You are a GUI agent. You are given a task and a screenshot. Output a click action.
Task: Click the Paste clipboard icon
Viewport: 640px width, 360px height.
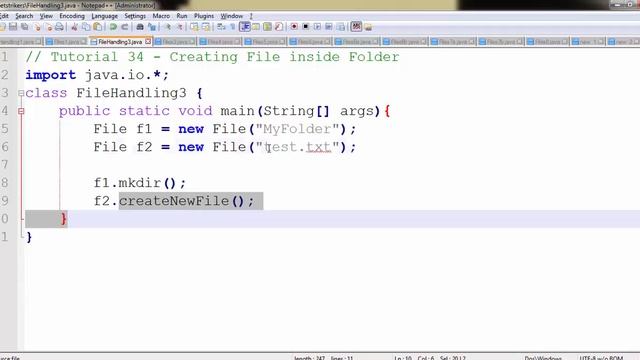(98, 27)
